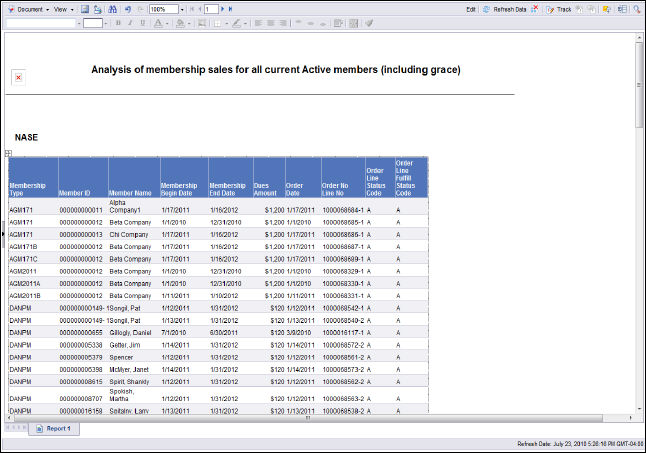Click the page number input field
The height and width of the screenshot is (453, 646).
click(x=211, y=8)
